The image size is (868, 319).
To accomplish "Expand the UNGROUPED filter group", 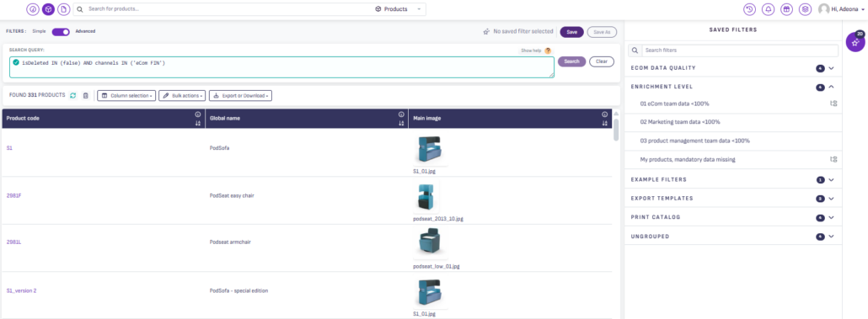I will (x=830, y=237).
